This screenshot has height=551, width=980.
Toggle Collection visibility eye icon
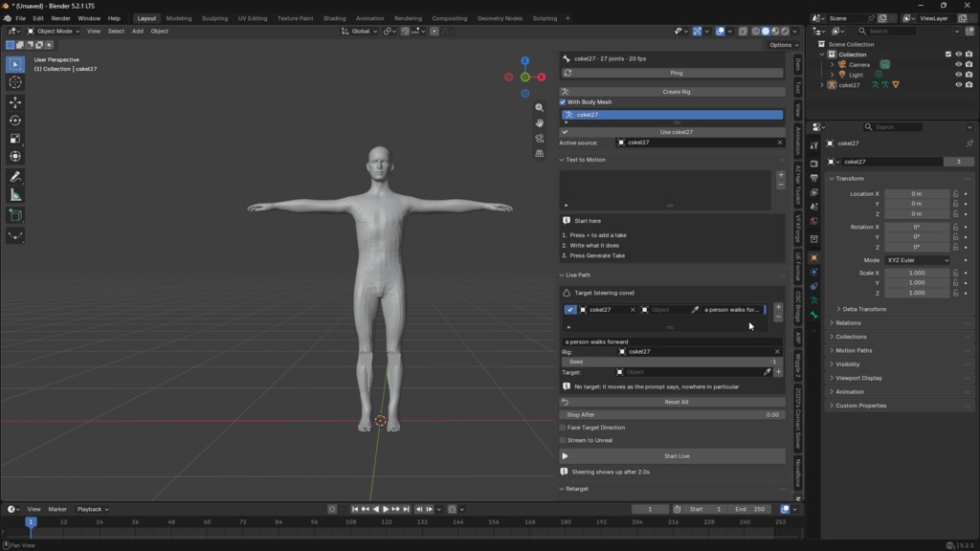pos(958,55)
